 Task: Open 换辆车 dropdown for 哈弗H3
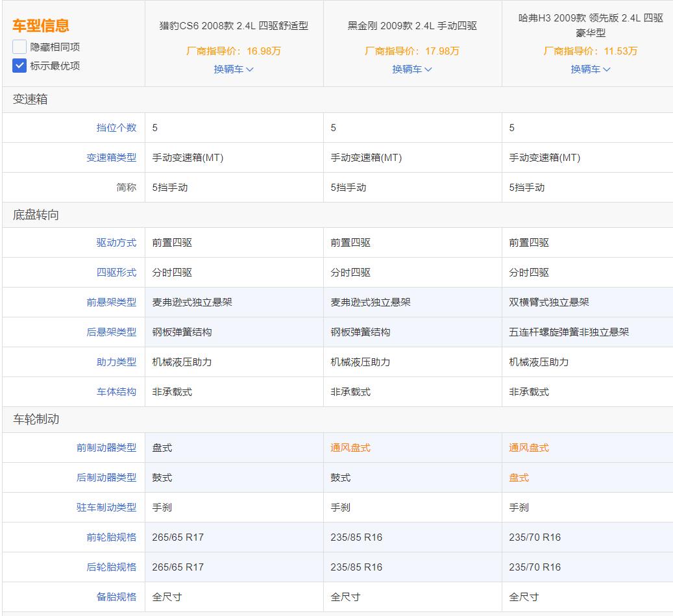click(x=589, y=69)
